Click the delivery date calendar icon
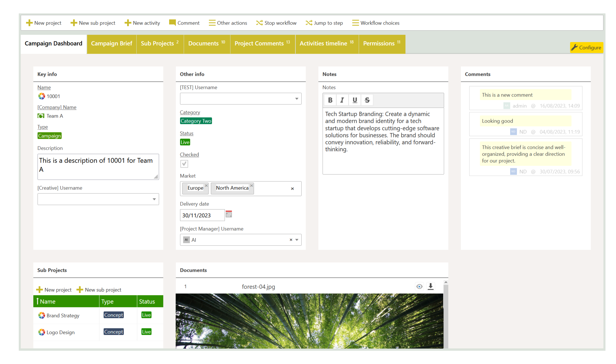This screenshot has width=616, height=364. (229, 214)
